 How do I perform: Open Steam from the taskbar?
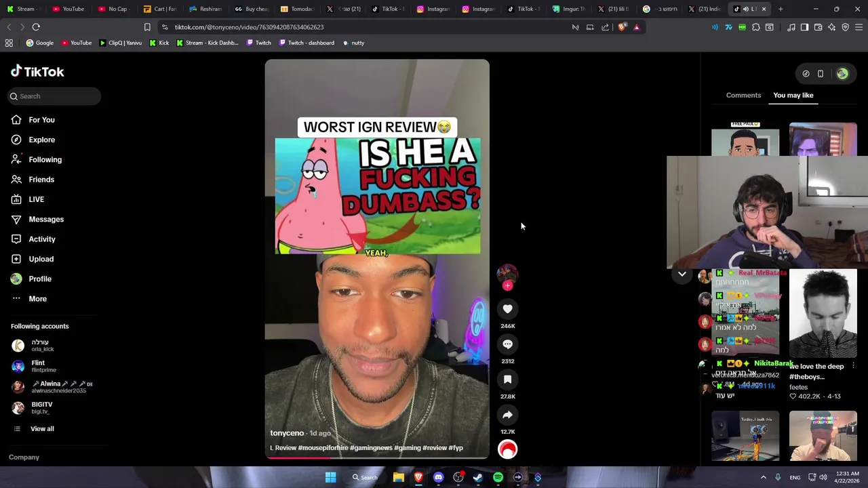tap(478, 477)
